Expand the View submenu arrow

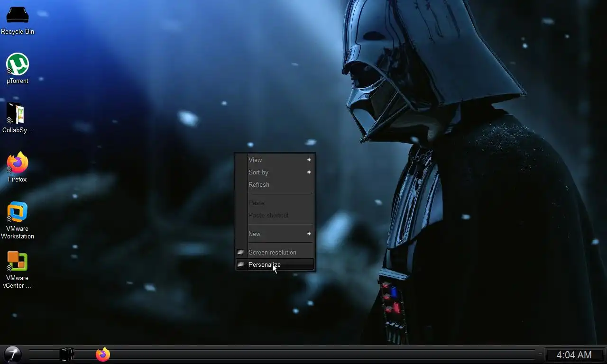point(309,160)
